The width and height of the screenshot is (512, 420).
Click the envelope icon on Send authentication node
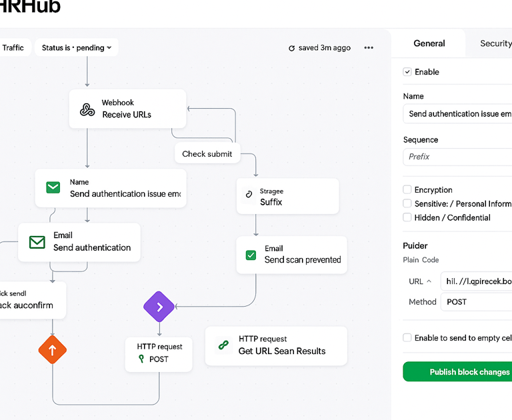(37, 242)
